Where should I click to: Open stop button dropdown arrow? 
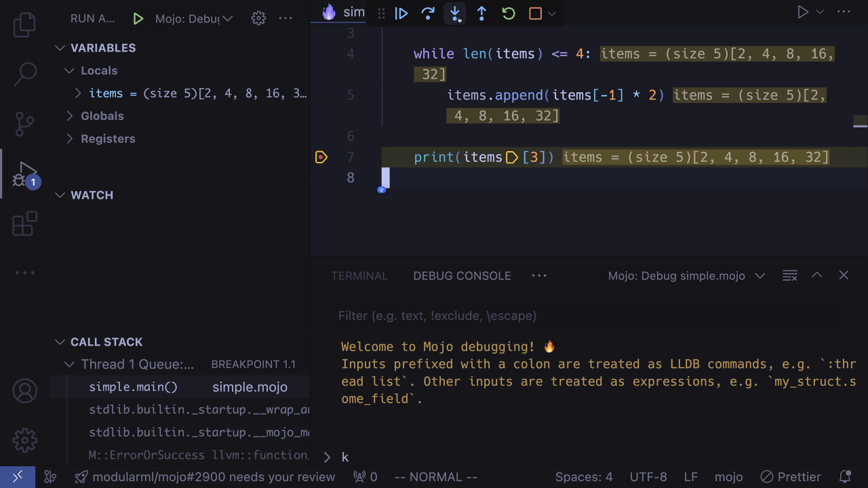coord(551,14)
